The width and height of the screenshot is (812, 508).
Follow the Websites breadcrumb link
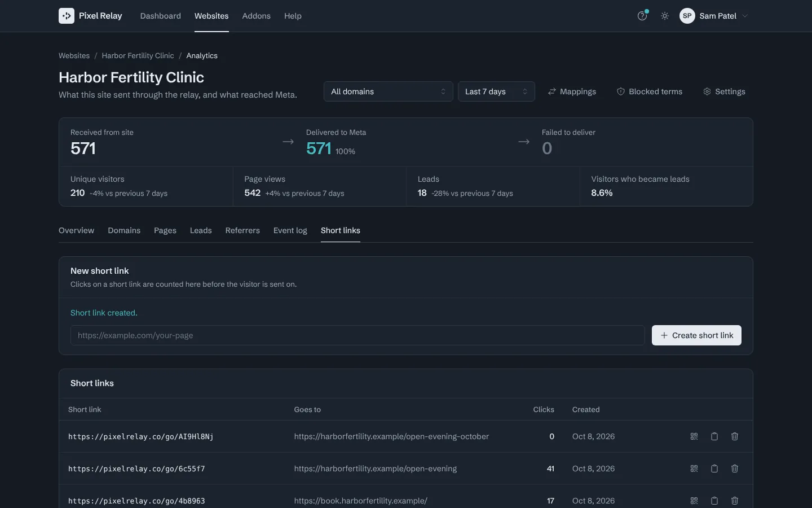tap(74, 55)
